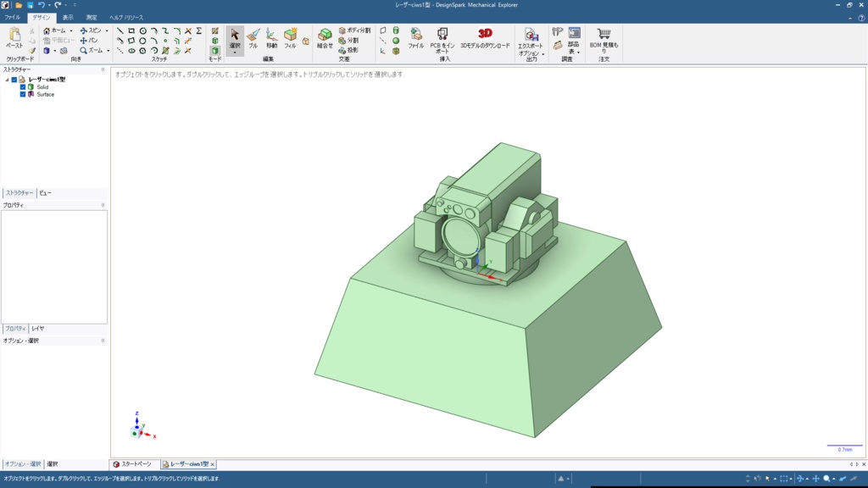Screen dimensions: 868x488
Task: Open the Undo history dropdown arrow
Action: click(48, 5)
